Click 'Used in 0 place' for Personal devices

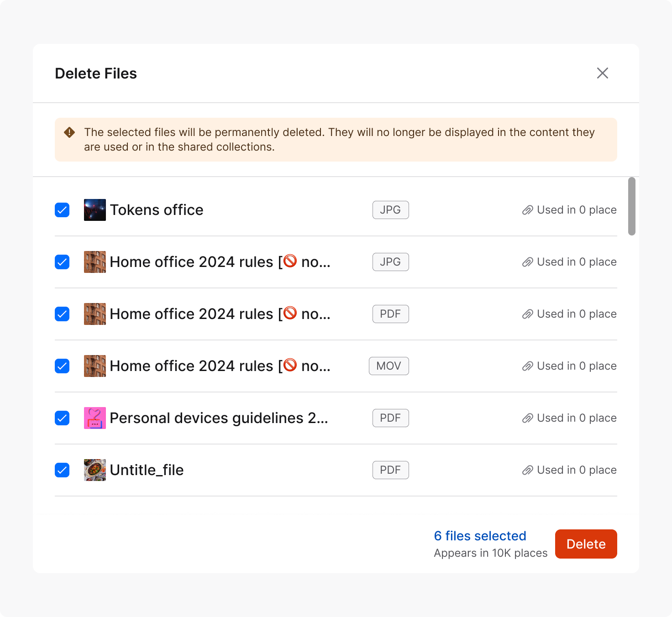coord(577,418)
